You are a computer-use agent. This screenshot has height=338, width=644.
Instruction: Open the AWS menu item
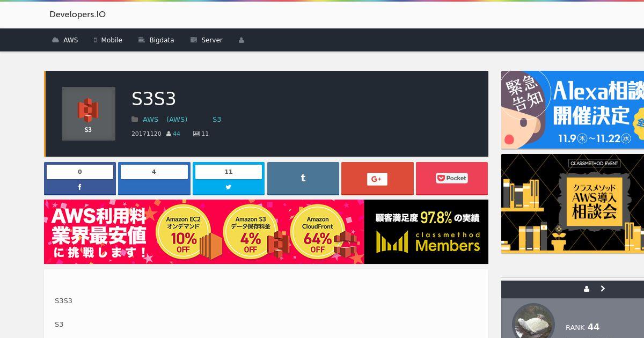pyautogui.click(x=65, y=40)
